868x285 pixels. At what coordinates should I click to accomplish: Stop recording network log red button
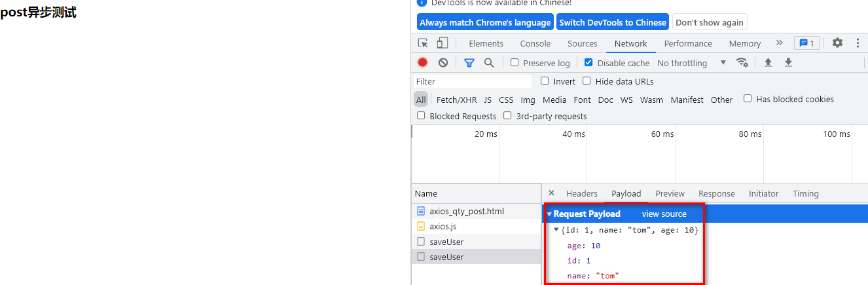tap(423, 62)
